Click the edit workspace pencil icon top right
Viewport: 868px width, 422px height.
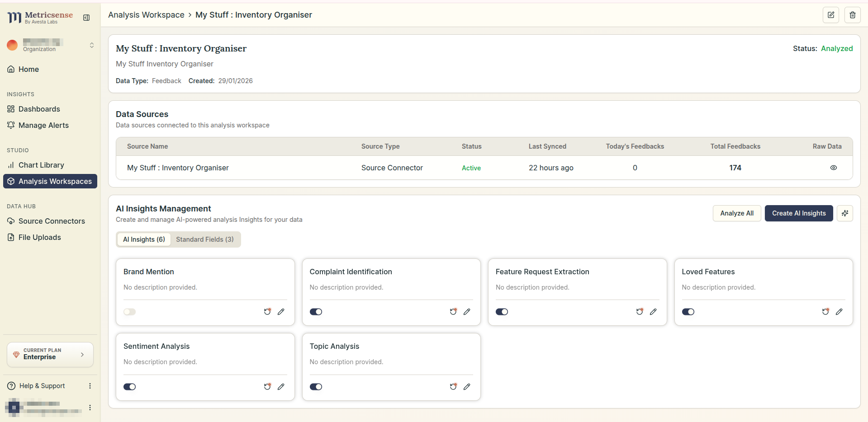click(830, 15)
